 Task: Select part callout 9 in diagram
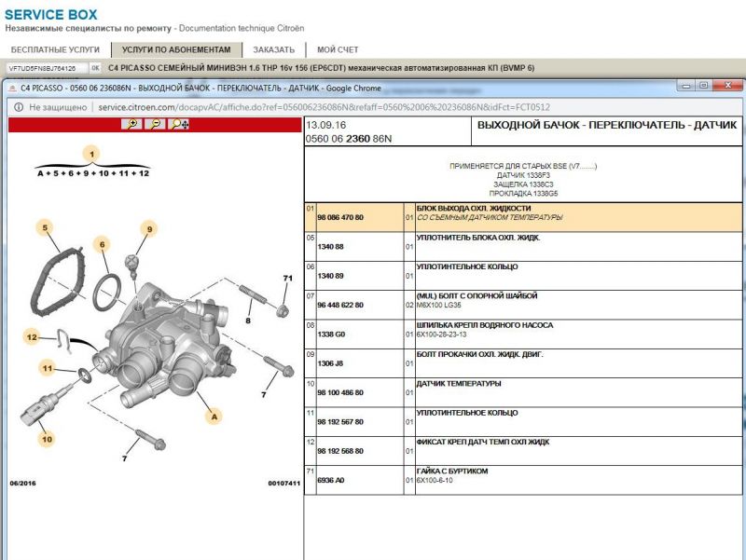pos(148,228)
